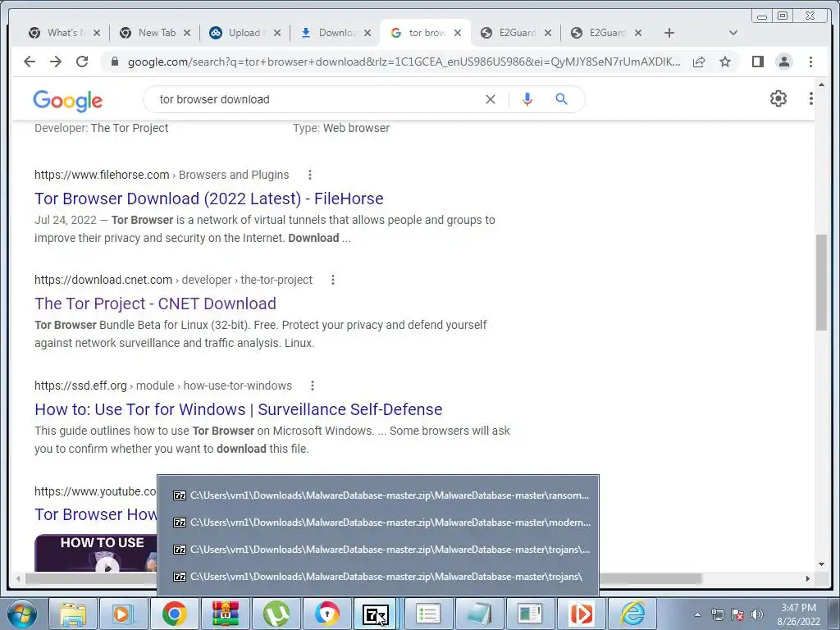Screen dimensions: 840x630
Task: Open The Tor Project CNET Download link
Action: [x=155, y=304]
